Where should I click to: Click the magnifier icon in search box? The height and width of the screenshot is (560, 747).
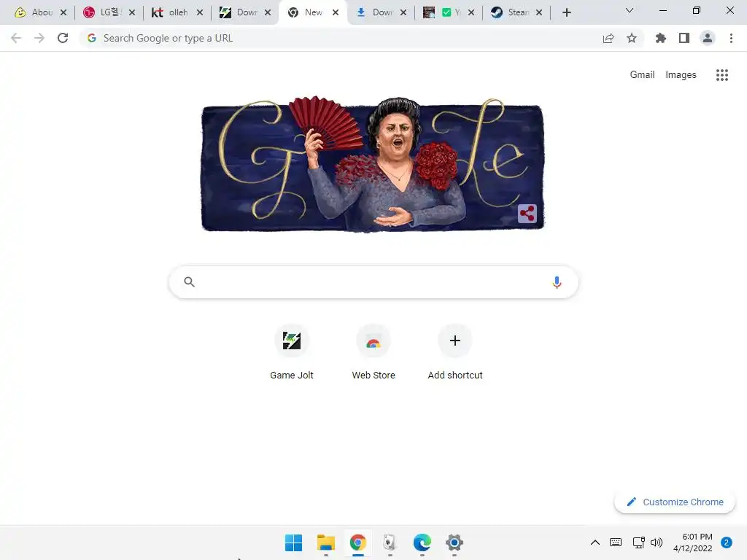[189, 282]
